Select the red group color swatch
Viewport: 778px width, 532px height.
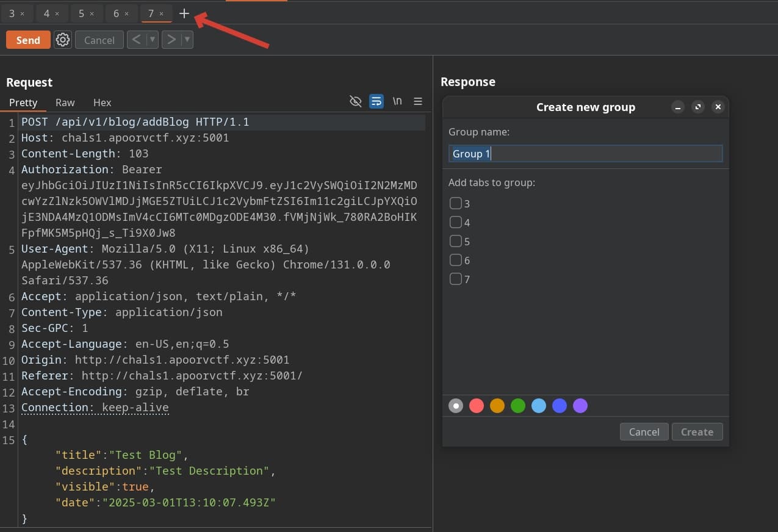click(x=477, y=406)
